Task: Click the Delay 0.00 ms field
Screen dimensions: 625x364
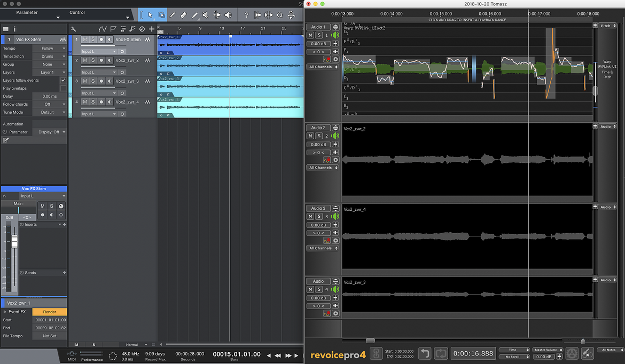Action: (50, 97)
